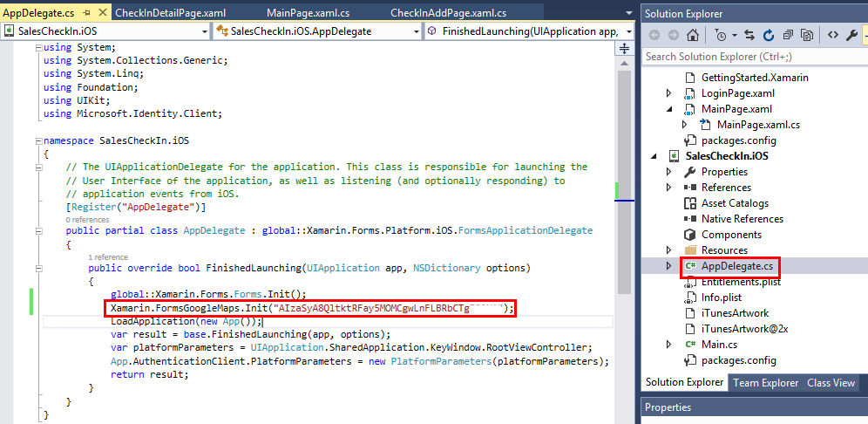Viewport: 868px width, 424px height.
Task: Select Entitlements.plist file
Action: coord(741,282)
